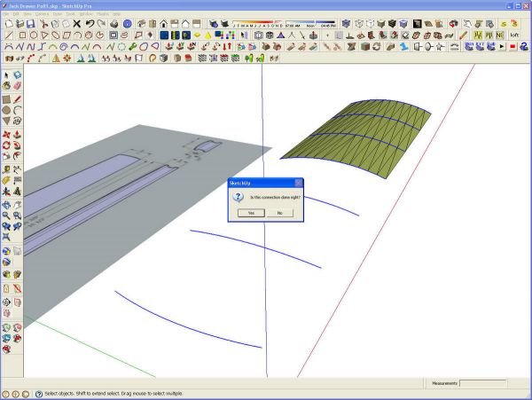Select the Eraser tool in left toolbar
The image size is (532, 400).
point(18,85)
